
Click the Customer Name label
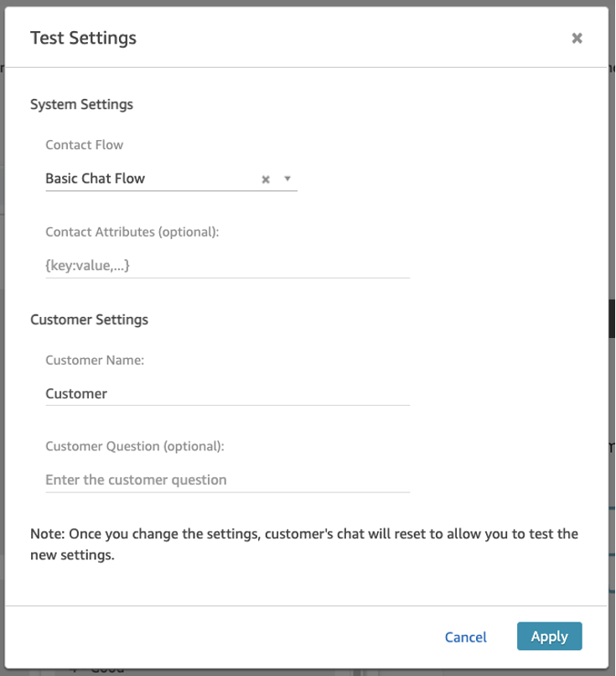click(x=95, y=360)
